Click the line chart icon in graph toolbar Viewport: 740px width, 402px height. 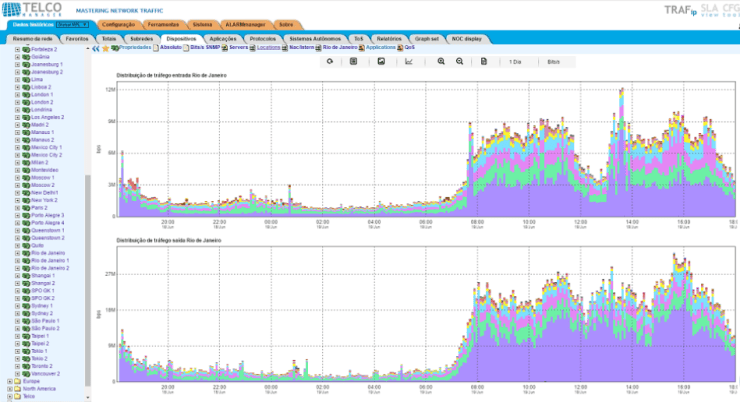tap(409, 61)
